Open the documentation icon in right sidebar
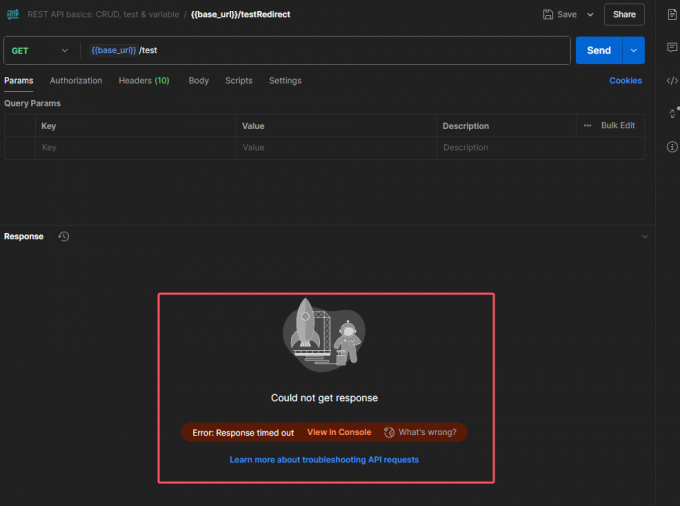Viewport: 680px width, 506px height. [672, 14]
